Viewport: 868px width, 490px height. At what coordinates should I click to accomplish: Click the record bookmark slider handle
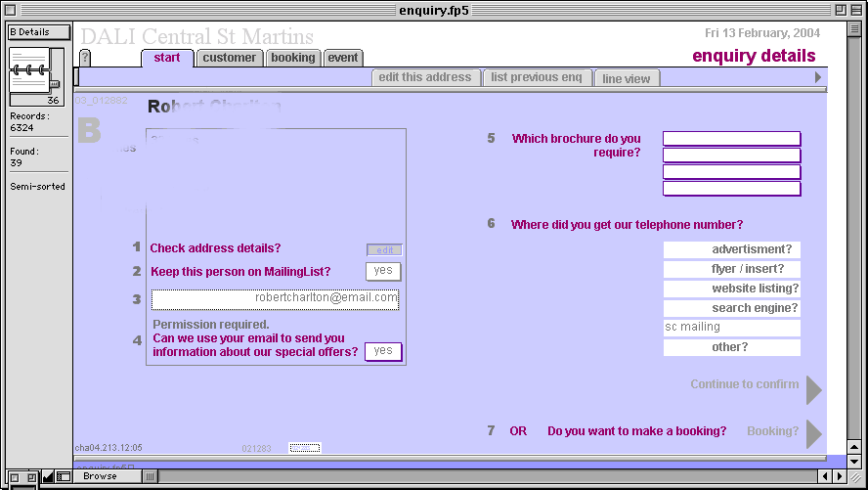[x=55, y=84]
